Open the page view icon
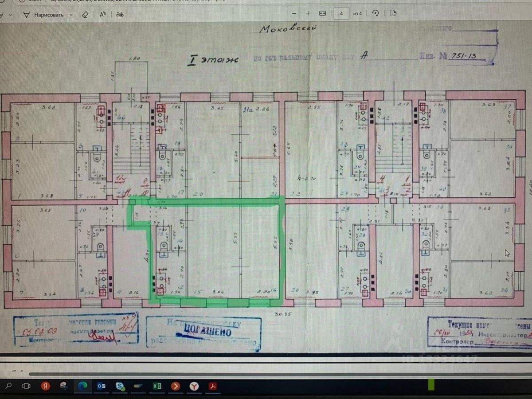 pos(393,13)
